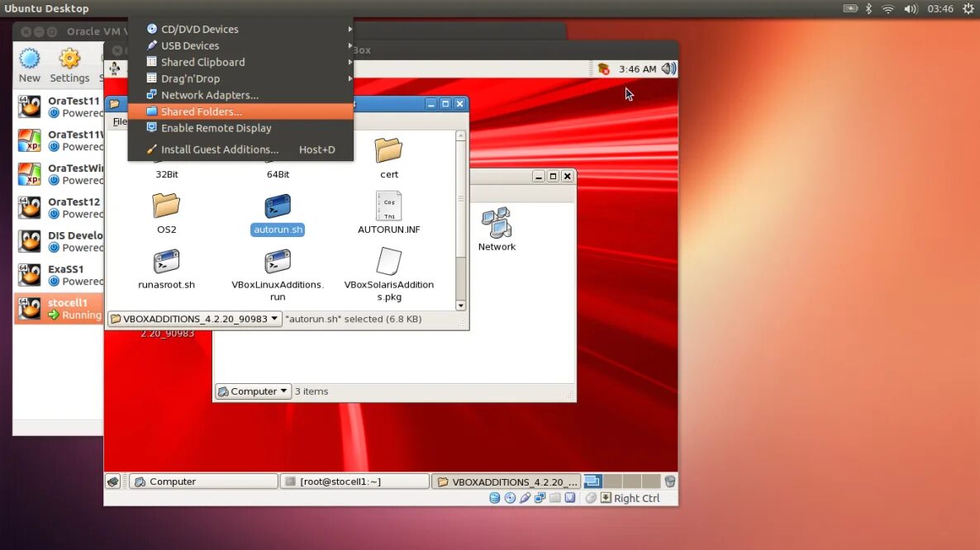Click the Ubuntu battery indicator
The image size is (980, 550).
(850, 9)
